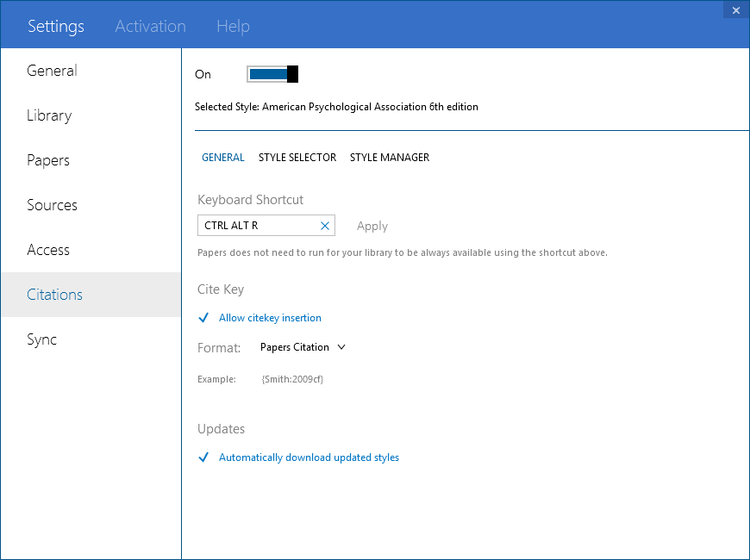Click the {Smith:2009cf} example citekey
This screenshot has width=750, height=560.
point(292,379)
